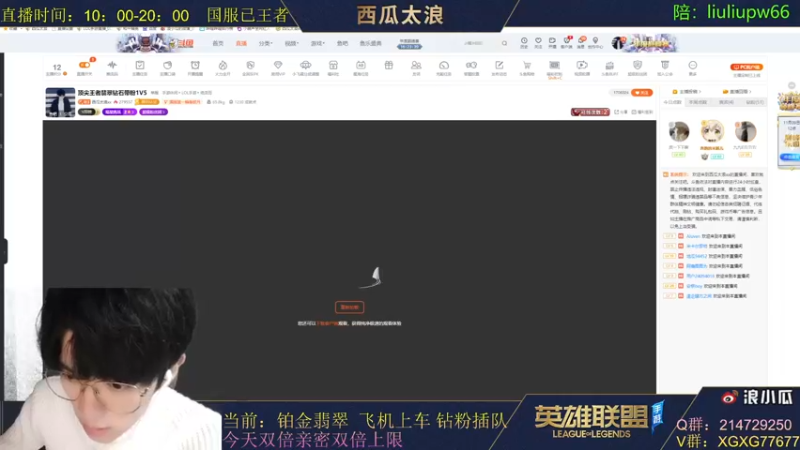Switch to the 今日贡献 tab
The width and height of the screenshot is (800, 450).
[x=672, y=103]
